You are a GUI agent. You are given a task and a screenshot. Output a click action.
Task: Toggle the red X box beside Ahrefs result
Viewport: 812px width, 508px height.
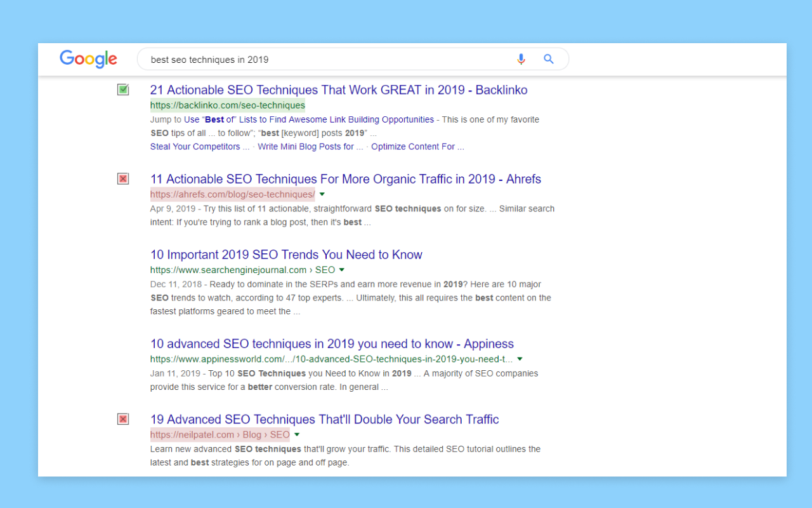(x=123, y=179)
